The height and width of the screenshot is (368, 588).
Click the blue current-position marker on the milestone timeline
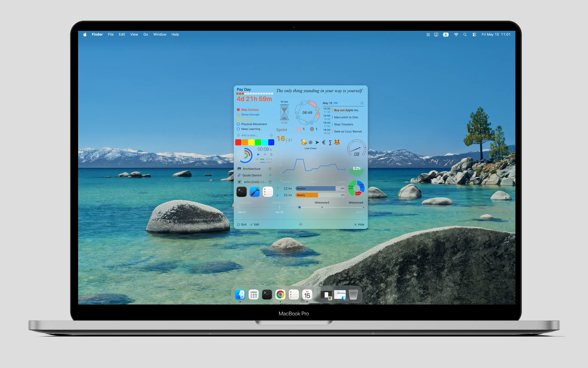tap(300, 207)
